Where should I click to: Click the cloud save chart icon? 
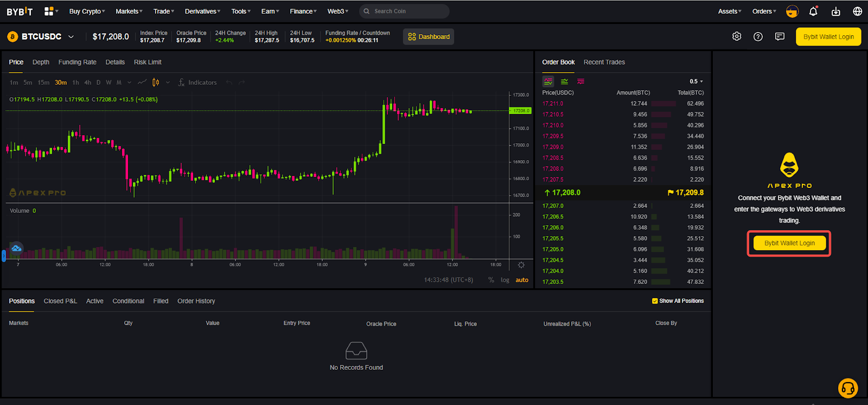[x=16, y=248]
